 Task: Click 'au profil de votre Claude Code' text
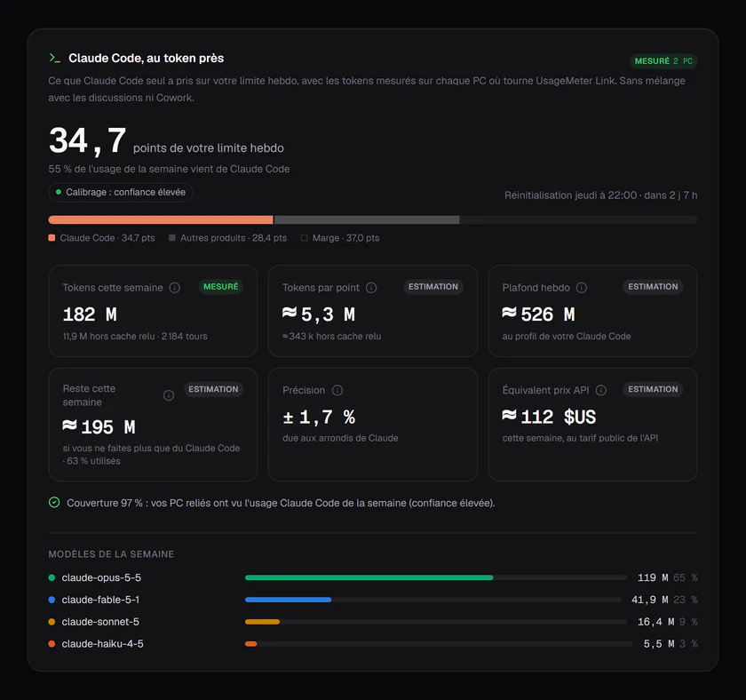point(567,337)
